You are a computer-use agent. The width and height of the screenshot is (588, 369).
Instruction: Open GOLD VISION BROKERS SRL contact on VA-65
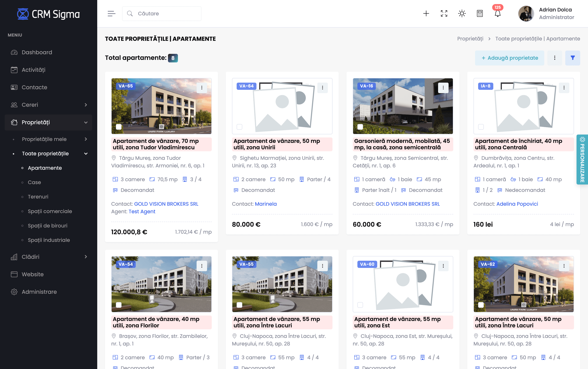166,204
